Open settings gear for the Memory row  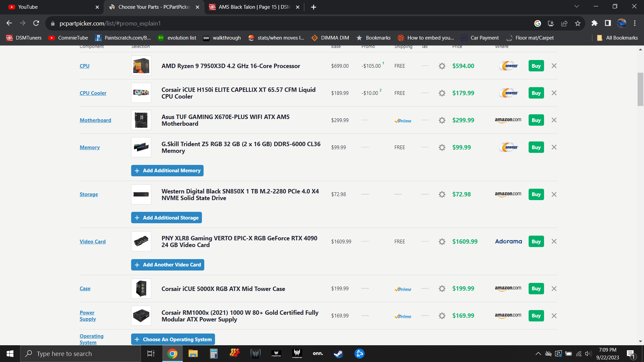click(x=442, y=147)
